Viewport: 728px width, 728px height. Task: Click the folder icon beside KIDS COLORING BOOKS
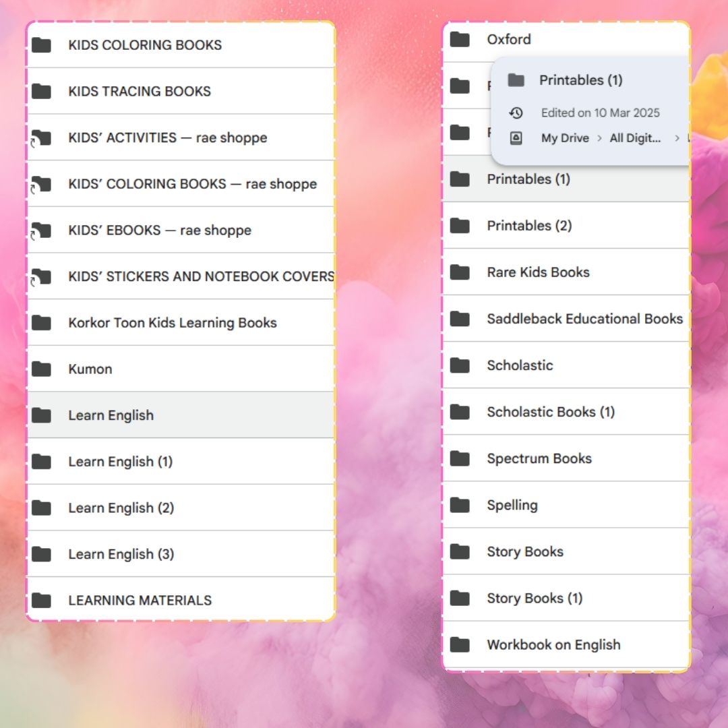tap(42, 45)
